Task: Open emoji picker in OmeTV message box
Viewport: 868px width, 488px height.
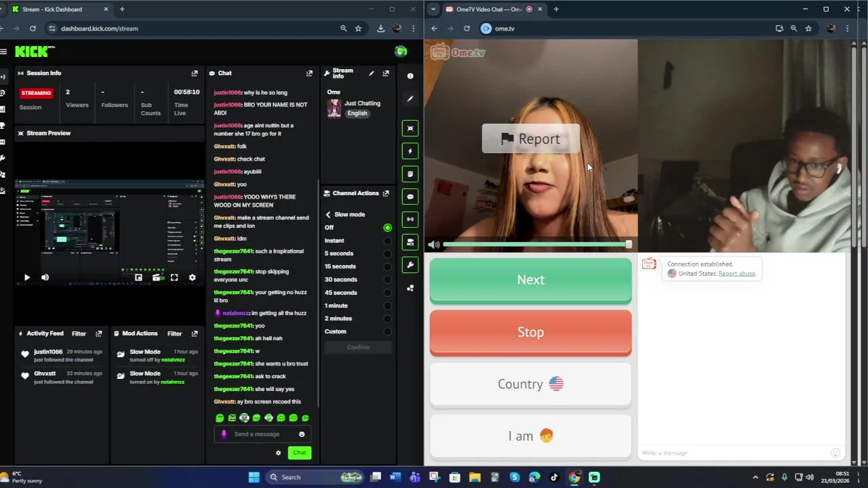Action: (835, 453)
